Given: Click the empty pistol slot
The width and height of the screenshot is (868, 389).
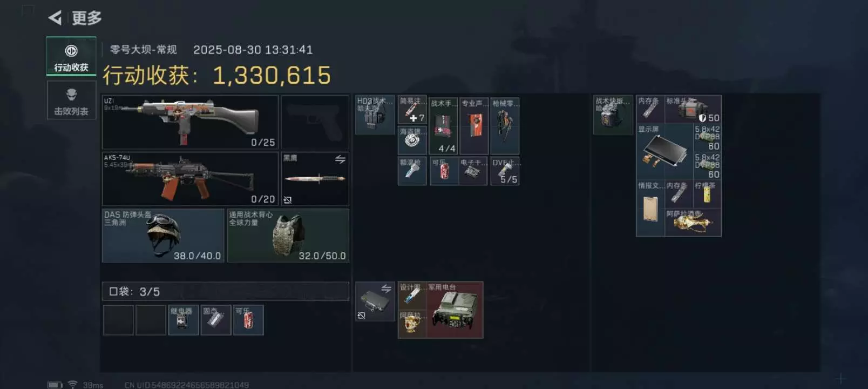Looking at the screenshot, I should click(x=315, y=122).
